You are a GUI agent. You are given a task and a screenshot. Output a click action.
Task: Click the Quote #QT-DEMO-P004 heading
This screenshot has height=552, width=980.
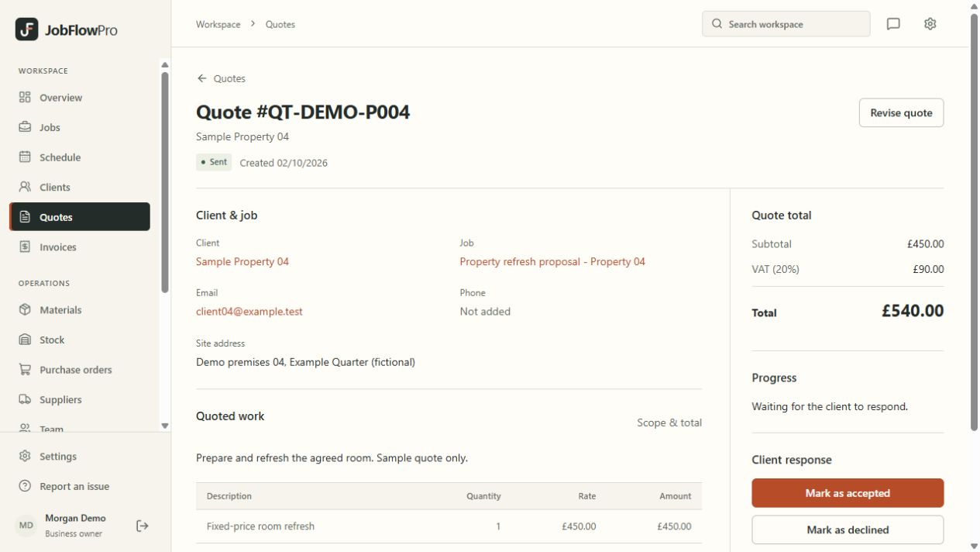tap(303, 112)
